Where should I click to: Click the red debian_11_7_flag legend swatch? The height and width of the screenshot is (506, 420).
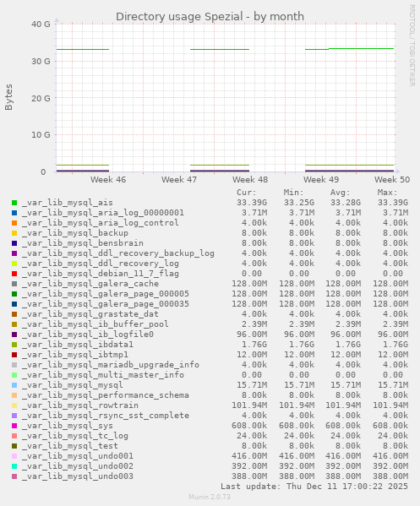14,274
